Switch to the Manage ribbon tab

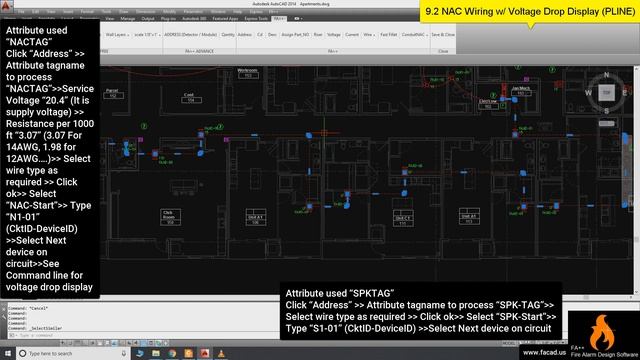[x=128, y=19]
